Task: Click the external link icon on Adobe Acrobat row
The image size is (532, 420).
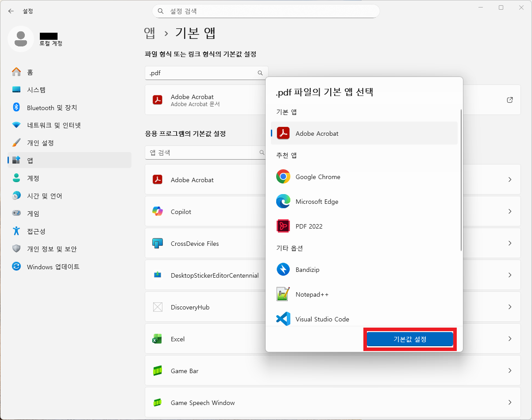Action: click(510, 100)
